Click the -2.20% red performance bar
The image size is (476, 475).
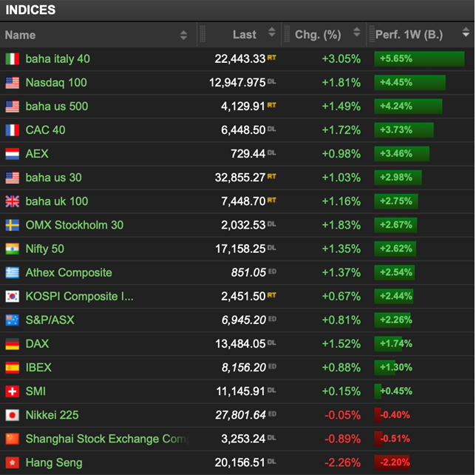[392, 462]
